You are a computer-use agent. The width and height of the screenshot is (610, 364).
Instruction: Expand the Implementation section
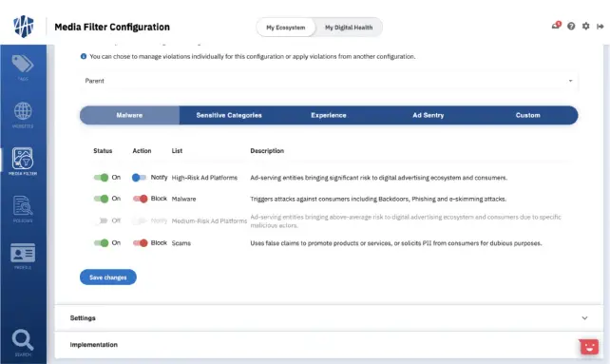(329, 345)
